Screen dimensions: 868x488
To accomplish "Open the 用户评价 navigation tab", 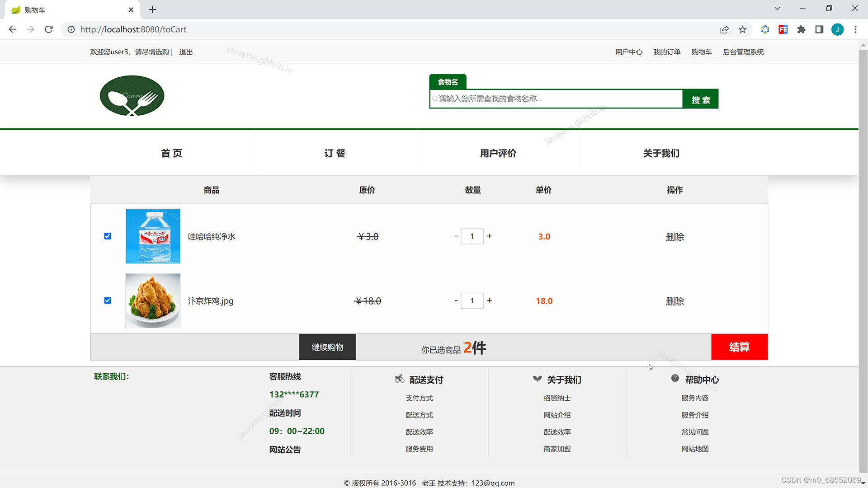I will tap(498, 153).
